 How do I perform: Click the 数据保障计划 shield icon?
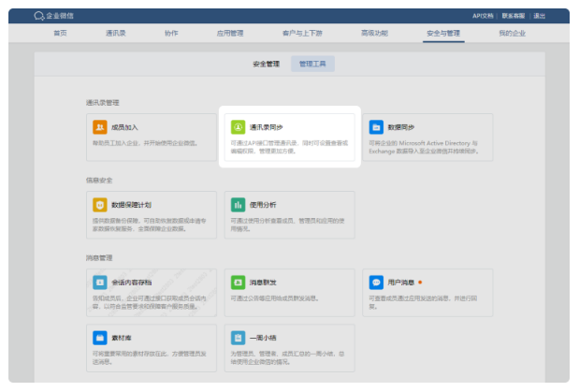[x=99, y=204]
